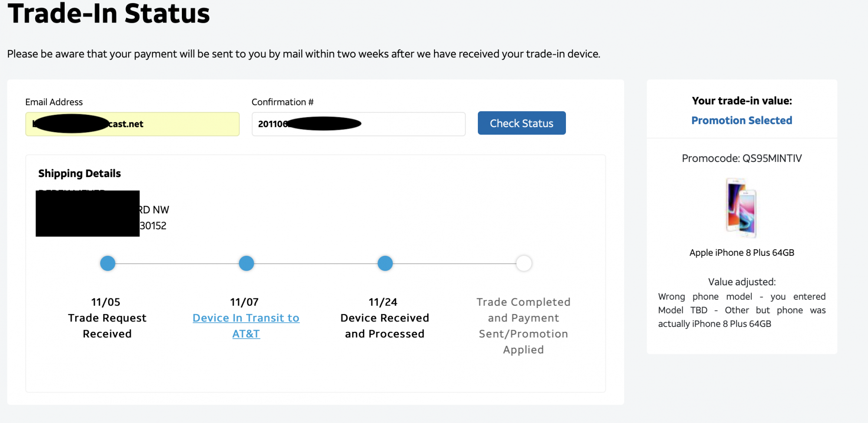This screenshot has height=423, width=868.
Task: Click the Trade Request Received step label
Action: pos(107,326)
